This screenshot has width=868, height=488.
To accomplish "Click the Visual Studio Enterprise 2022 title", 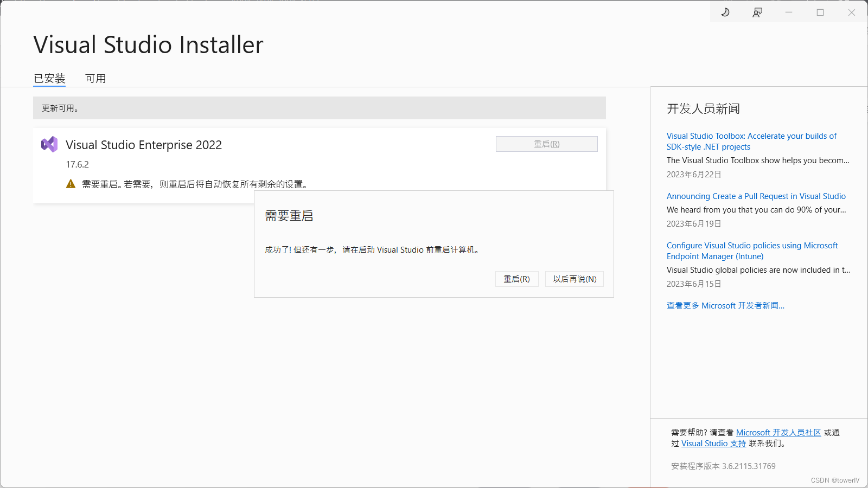I will (144, 145).
